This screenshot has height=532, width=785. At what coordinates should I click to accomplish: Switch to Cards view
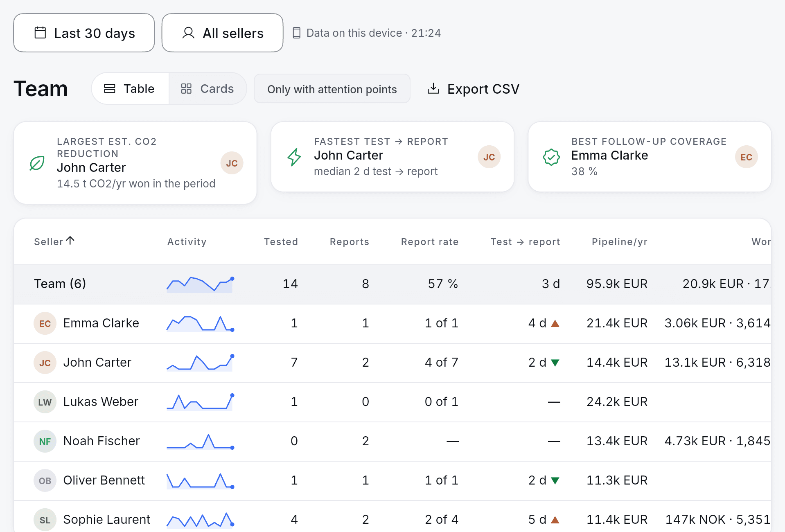[x=208, y=88]
